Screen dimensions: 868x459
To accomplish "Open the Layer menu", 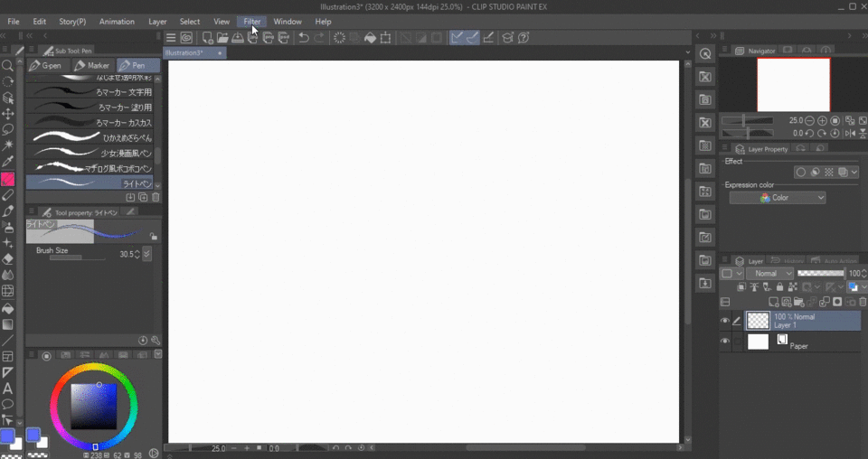I will (x=157, y=22).
